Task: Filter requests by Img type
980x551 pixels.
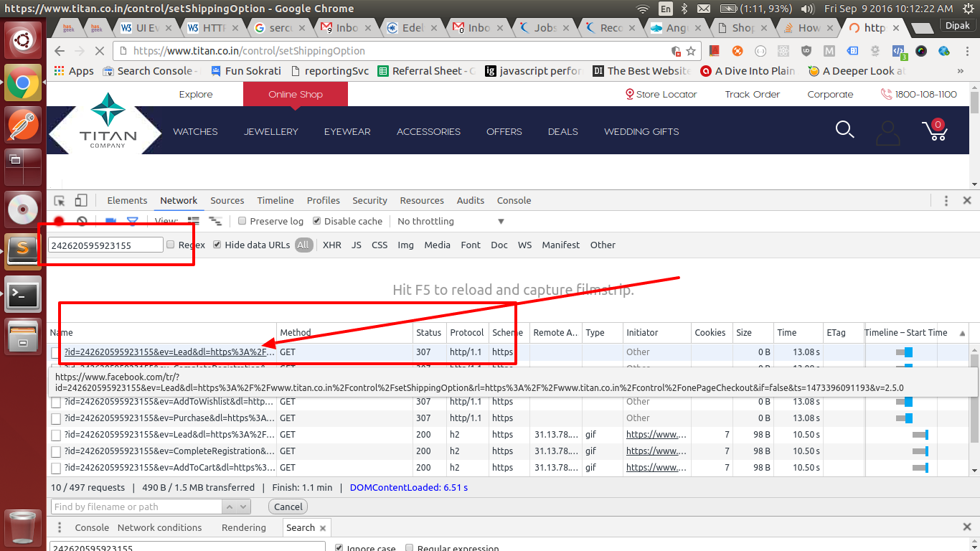Action: (406, 245)
